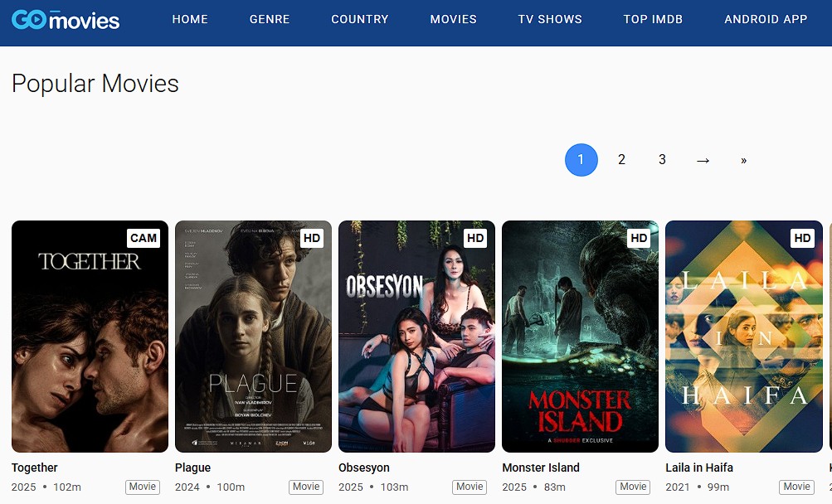The image size is (832, 504).
Task: Click the Obsesyon title link
Action: pos(364,468)
